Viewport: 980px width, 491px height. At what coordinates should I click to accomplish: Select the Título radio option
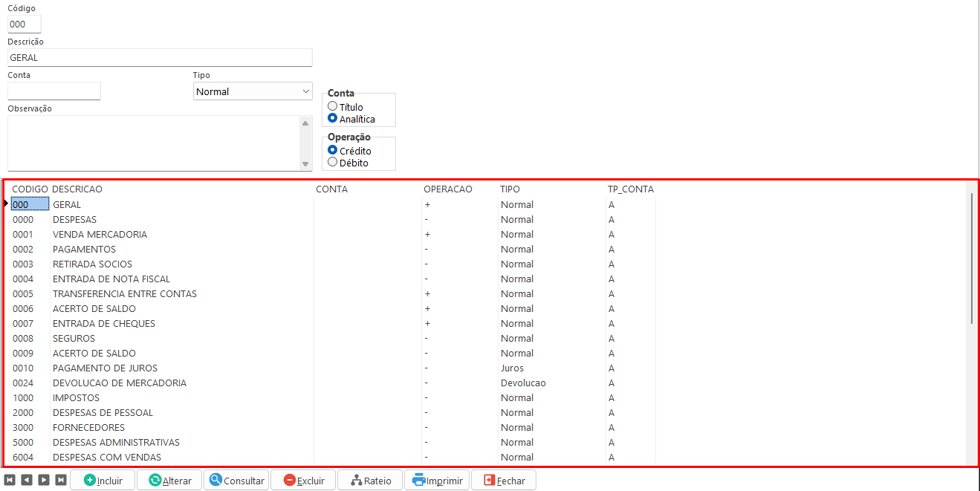(333, 106)
